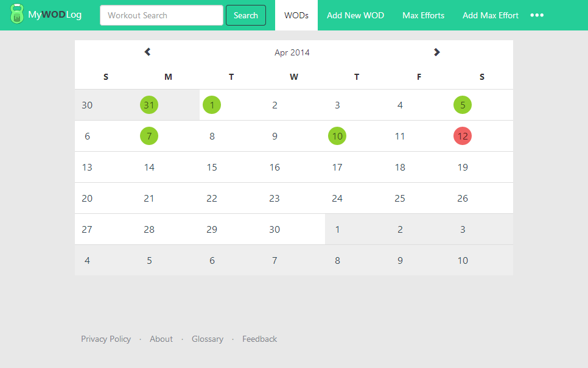This screenshot has width=588, height=368.
Task: Open the Privacy Policy link
Action: point(106,339)
